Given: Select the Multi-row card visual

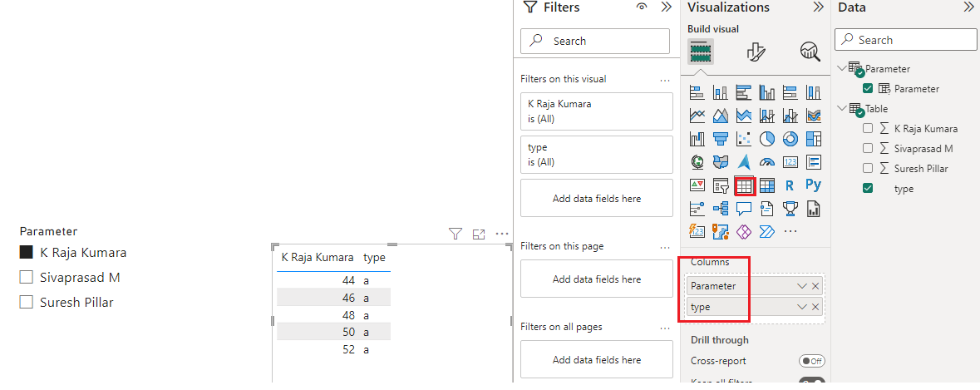Looking at the screenshot, I should 813,162.
